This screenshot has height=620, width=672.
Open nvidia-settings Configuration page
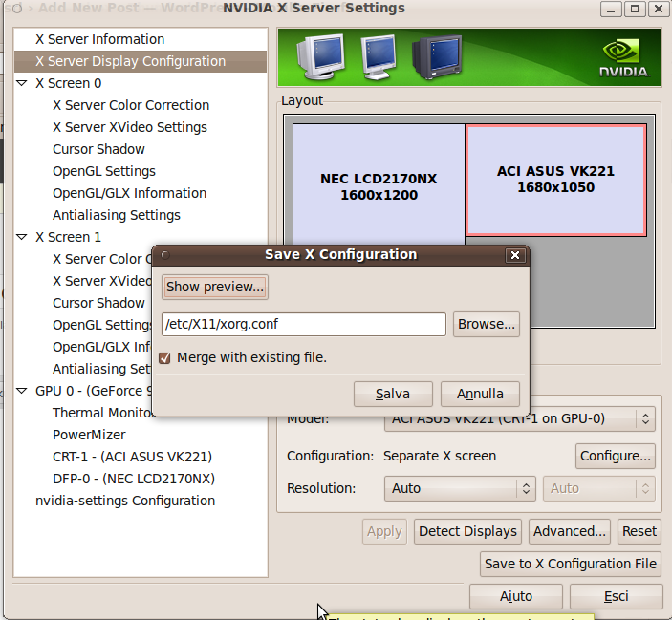pyautogui.click(x=125, y=501)
